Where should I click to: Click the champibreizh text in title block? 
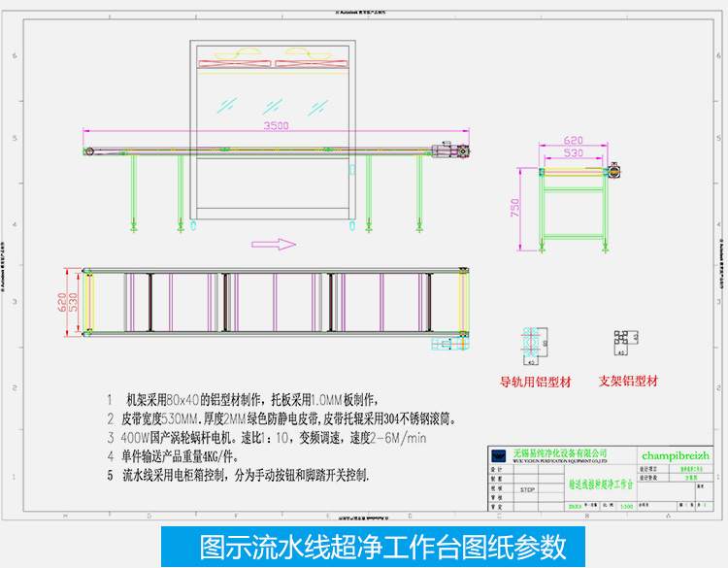point(676,454)
